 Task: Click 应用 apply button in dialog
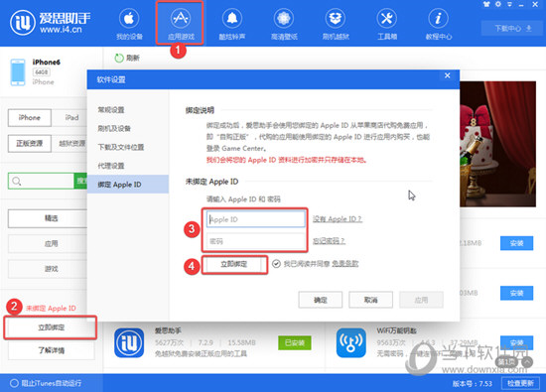[421, 300]
